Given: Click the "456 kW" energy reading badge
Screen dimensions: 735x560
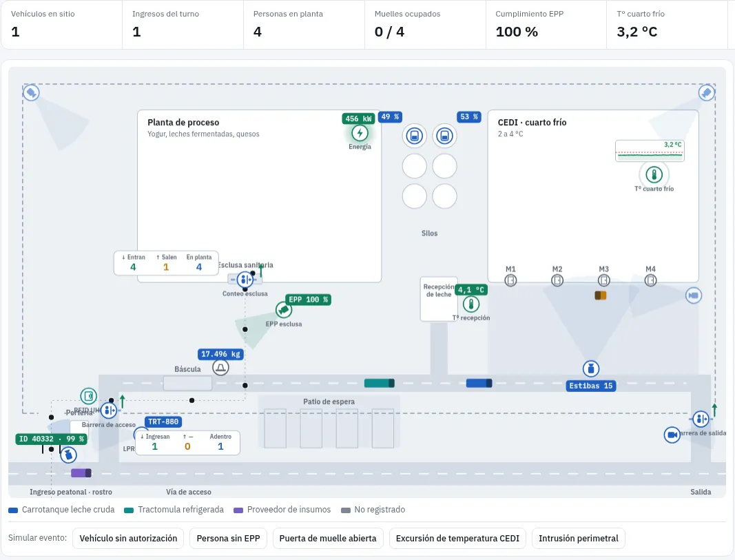Looking at the screenshot, I should (x=358, y=118).
